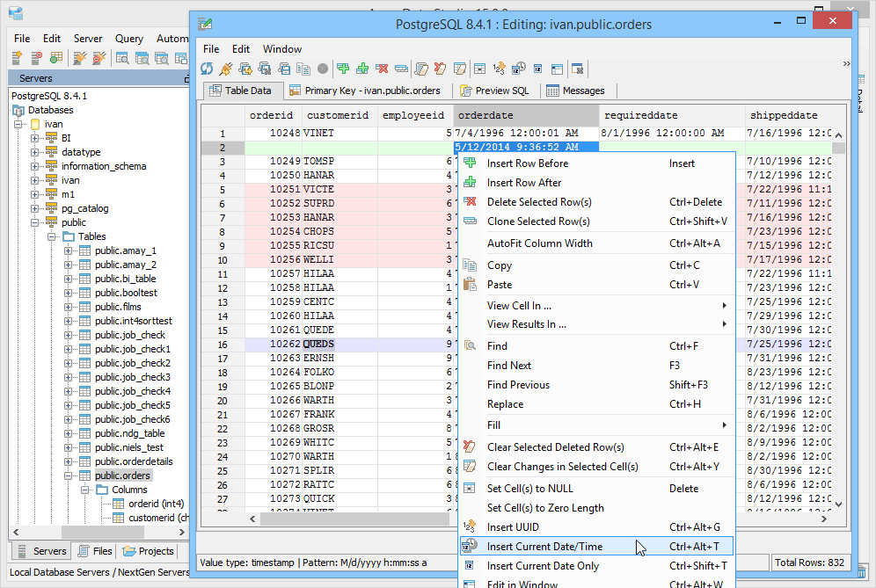Click the table grid vertical scrollbar down arrow

[x=838, y=505]
